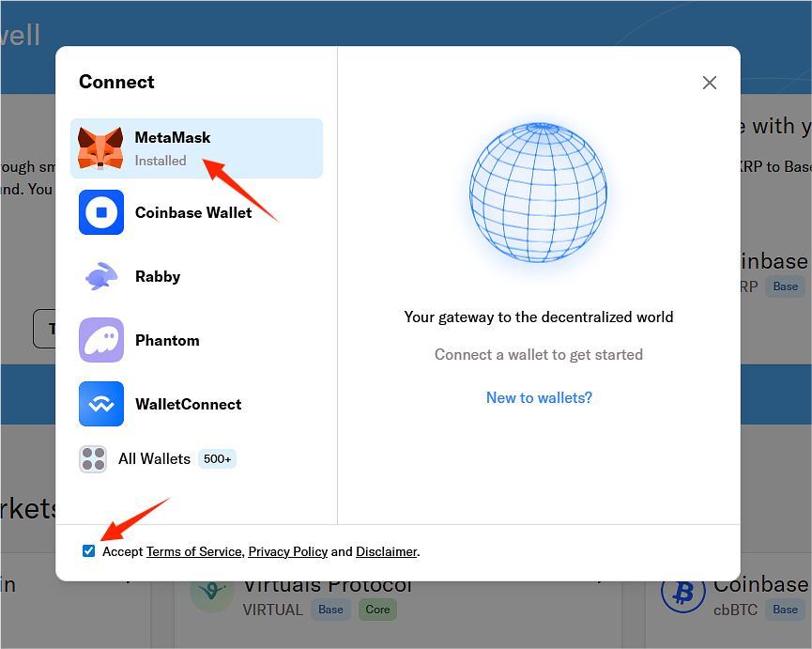Choose the Coinbase Wallet icon

coord(101,212)
